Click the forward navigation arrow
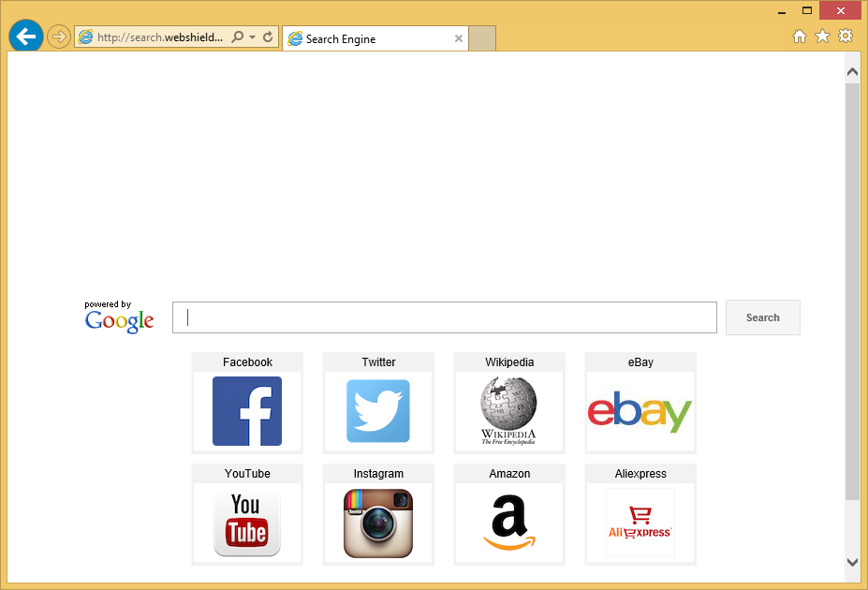The width and height of the screenshot is (868, 590). [59, 37]
